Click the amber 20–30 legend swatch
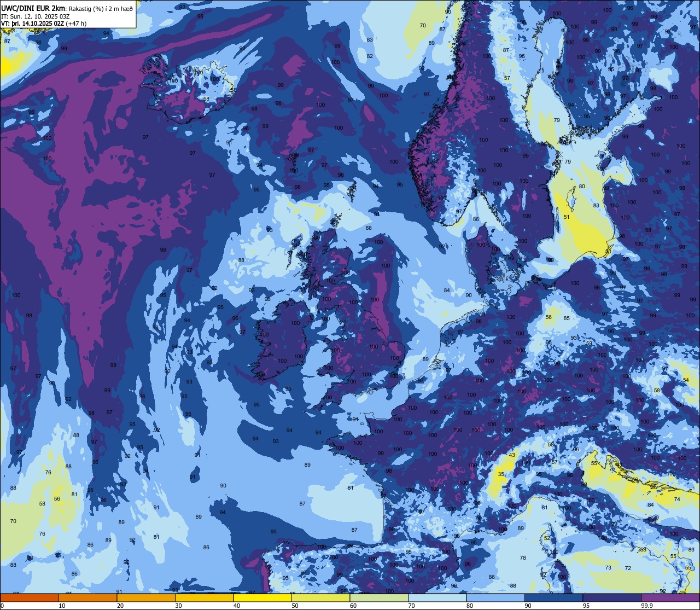The image size is (700, 610). pyautogui.click(x=146, y=598)
